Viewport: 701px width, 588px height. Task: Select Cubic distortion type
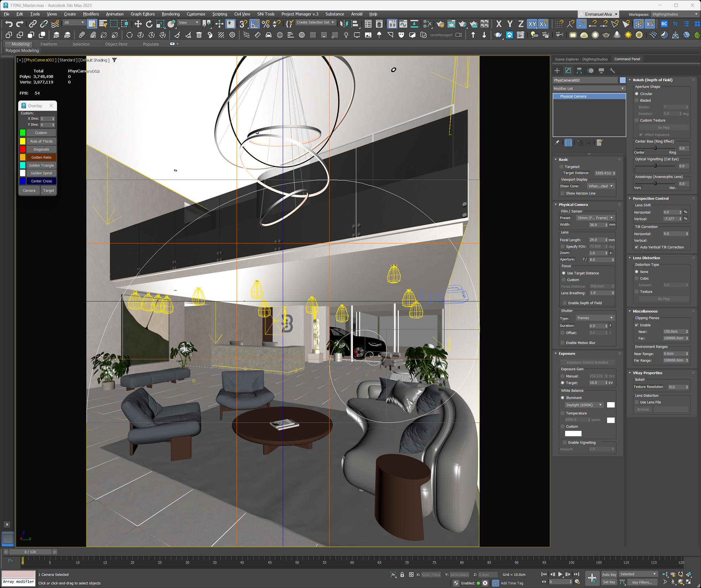click(637, 278)
